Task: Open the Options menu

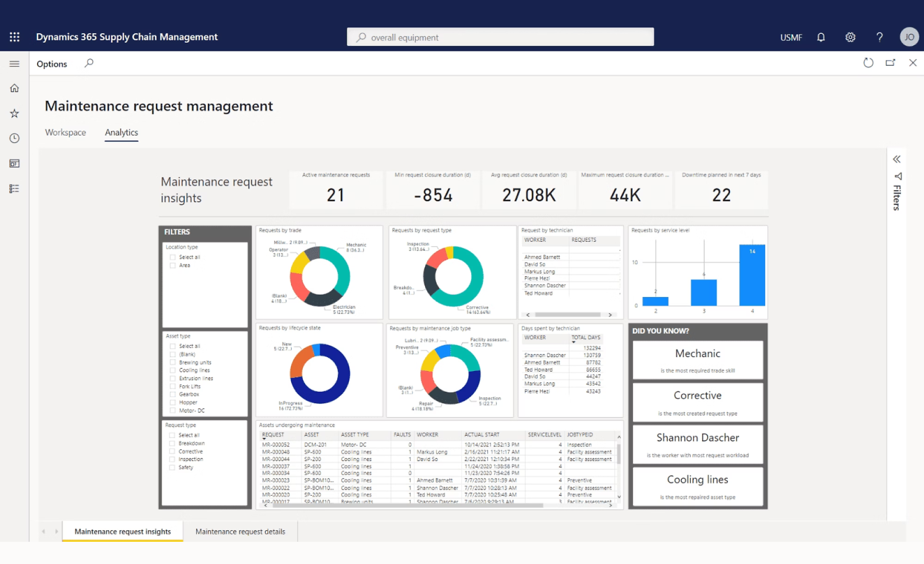Action: 52,64
